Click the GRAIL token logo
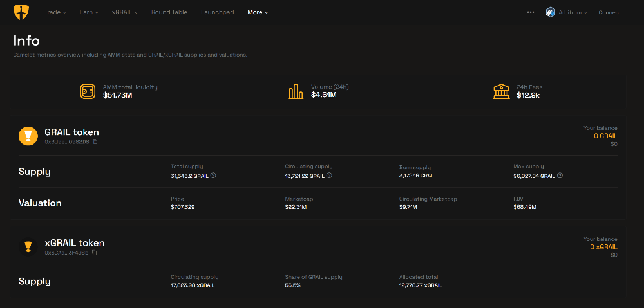Screen dimensions: 644x308 pos(28,136)
